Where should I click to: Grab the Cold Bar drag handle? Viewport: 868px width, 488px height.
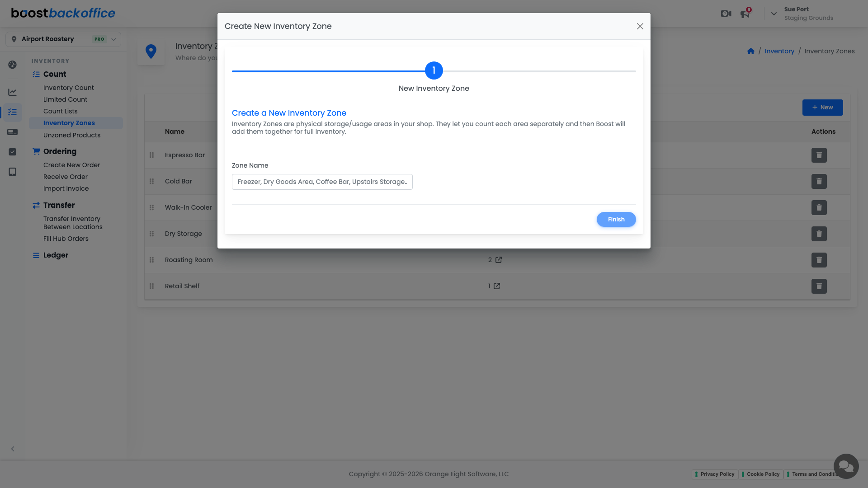[x=152, y=181]
